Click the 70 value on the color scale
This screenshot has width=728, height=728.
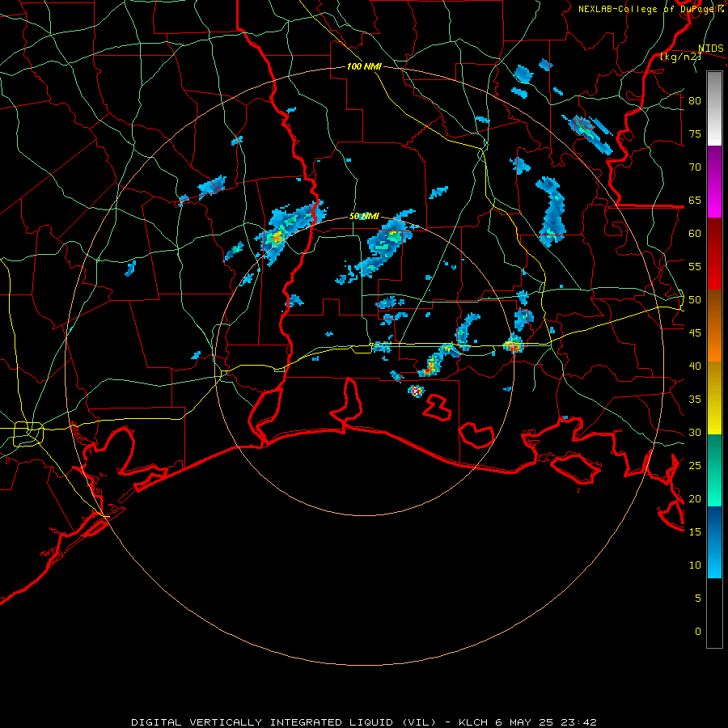pos(695,167)
